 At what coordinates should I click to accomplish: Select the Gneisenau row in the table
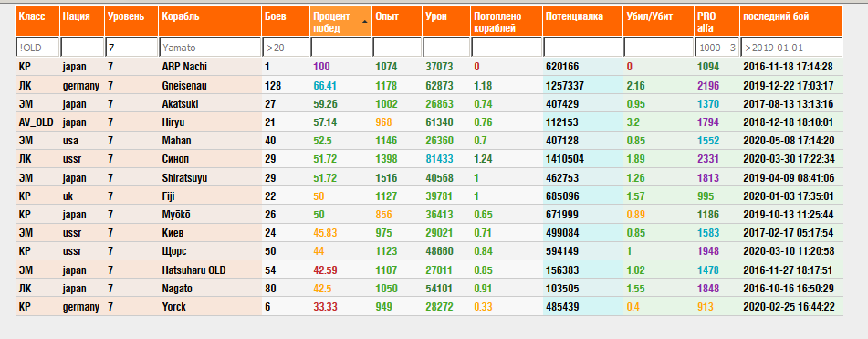[x=429, y=86]
